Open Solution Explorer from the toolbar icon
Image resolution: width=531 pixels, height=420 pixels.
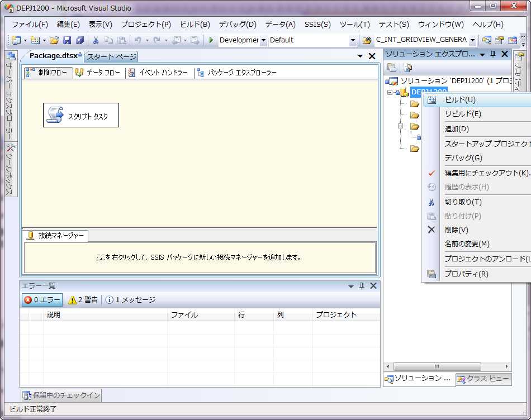point(487,40)
